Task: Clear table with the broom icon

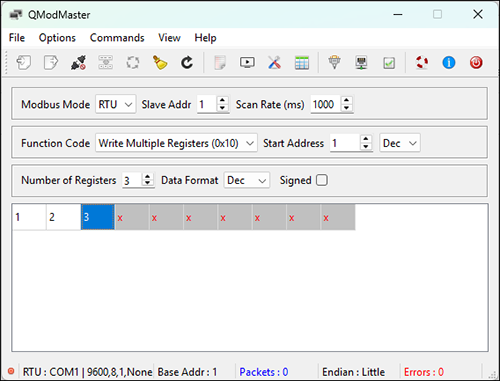Action: click(x=160, y=63)
